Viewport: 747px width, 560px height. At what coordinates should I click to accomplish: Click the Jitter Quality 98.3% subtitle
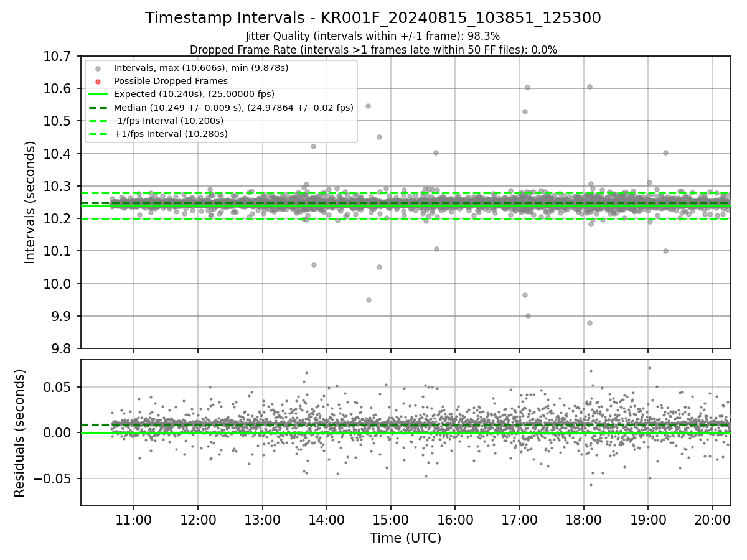click(373, 37)
